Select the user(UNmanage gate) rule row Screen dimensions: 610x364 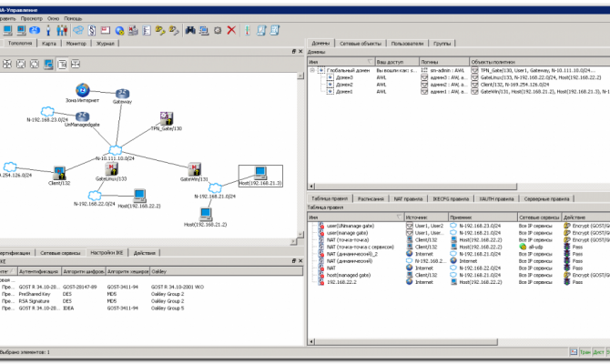click(351, 226)
